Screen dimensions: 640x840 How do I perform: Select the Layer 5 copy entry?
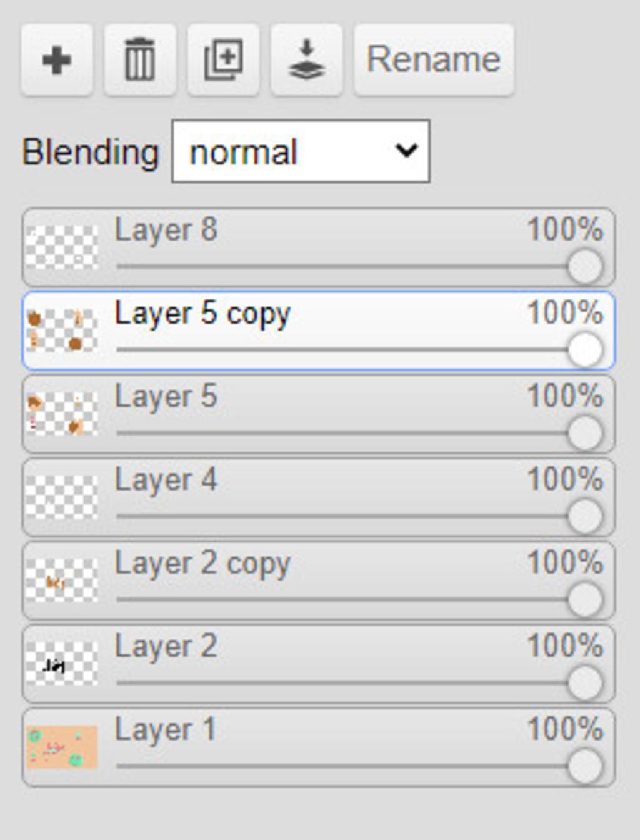tap(319, 331)
